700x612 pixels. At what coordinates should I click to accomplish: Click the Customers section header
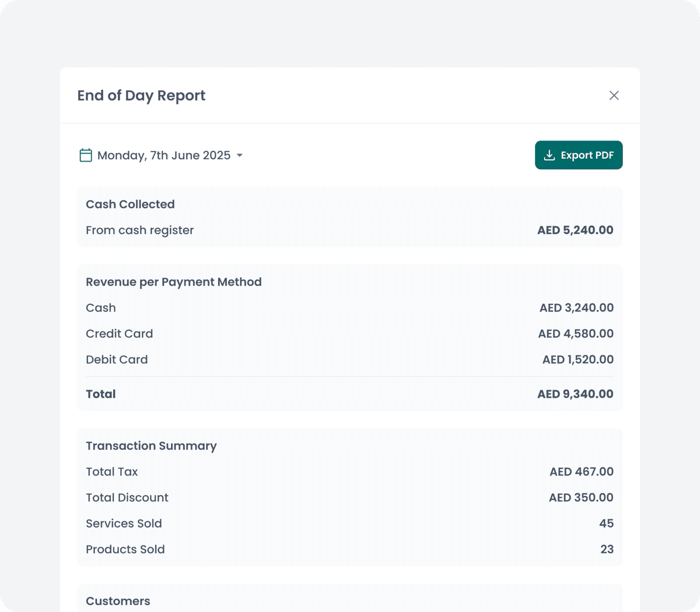[118, 601]
